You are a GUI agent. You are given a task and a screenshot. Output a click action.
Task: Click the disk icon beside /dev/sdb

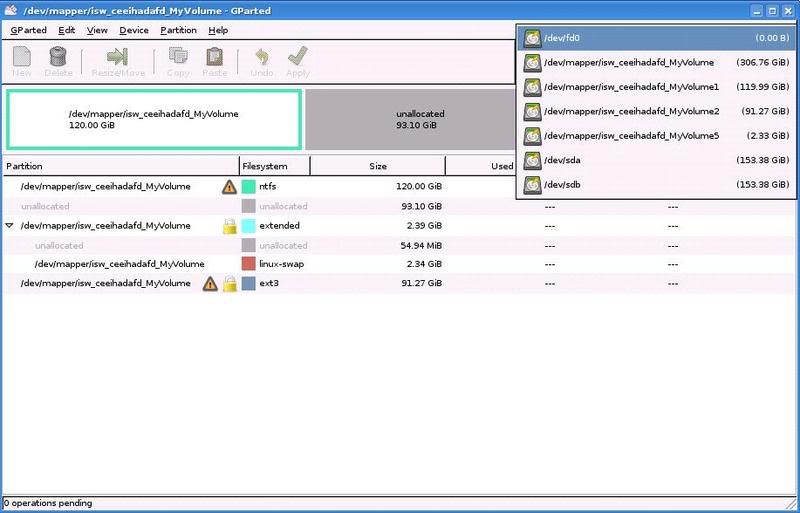click(532, 185)
